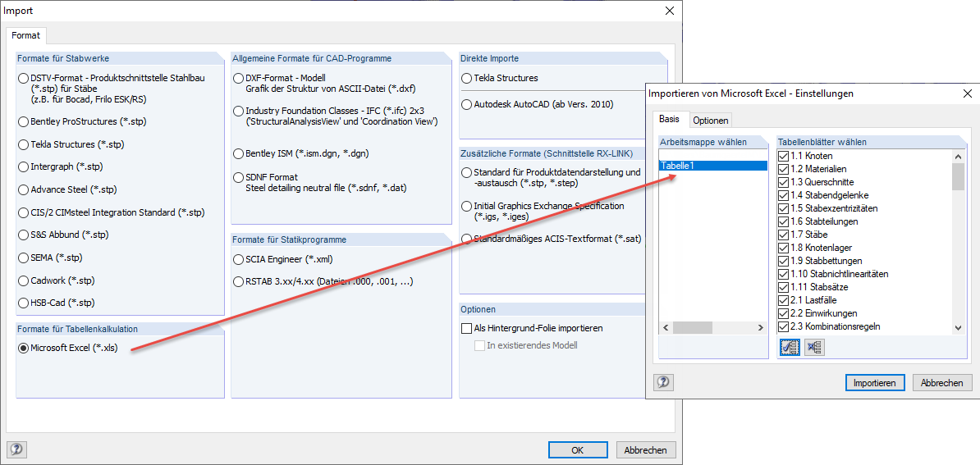Image resolution: width=980 pixels, height=465 pixels.
Task: Choose SDNF Format steel detailing file
Action: (x=238, y=178)
